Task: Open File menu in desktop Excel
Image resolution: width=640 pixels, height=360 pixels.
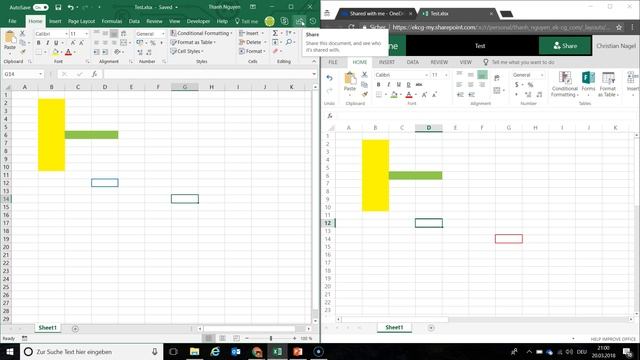Action: [12, 21]
